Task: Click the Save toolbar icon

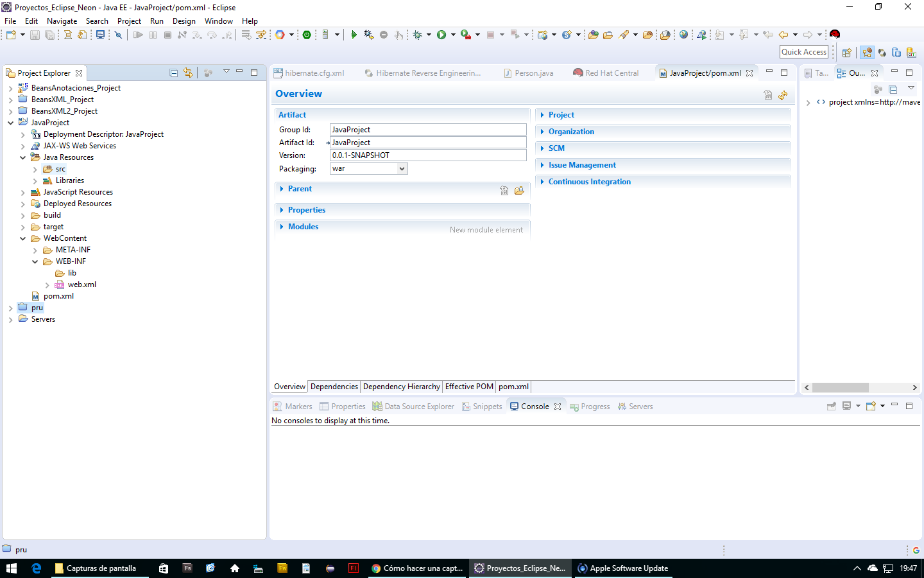Action: (35, 35)
